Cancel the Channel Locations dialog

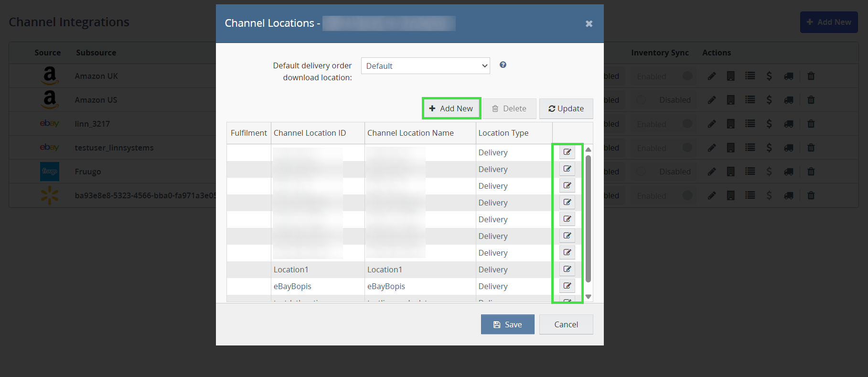pos(566,324)
